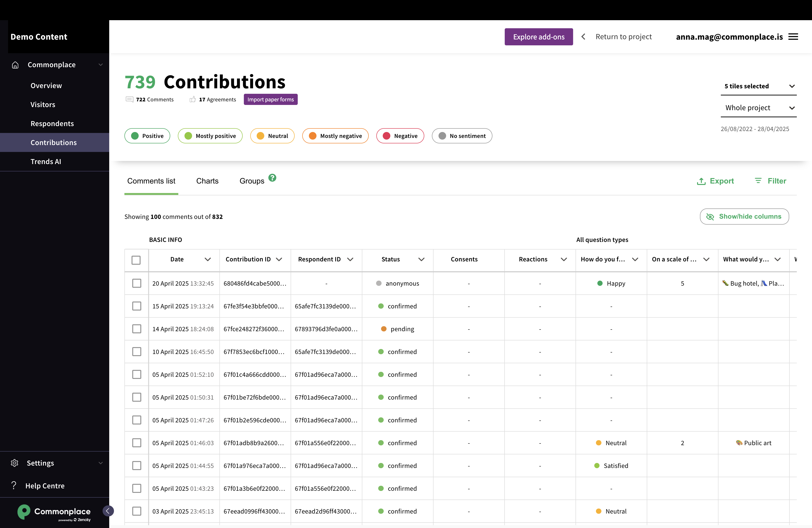Collapse sidebar with the round arrow button

click(x=108, y=511)
